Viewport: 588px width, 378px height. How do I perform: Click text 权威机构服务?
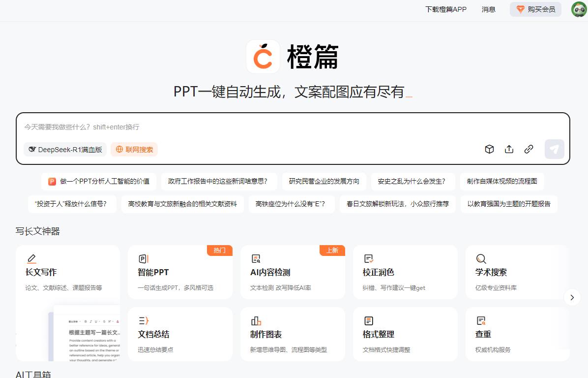[493, 350]
